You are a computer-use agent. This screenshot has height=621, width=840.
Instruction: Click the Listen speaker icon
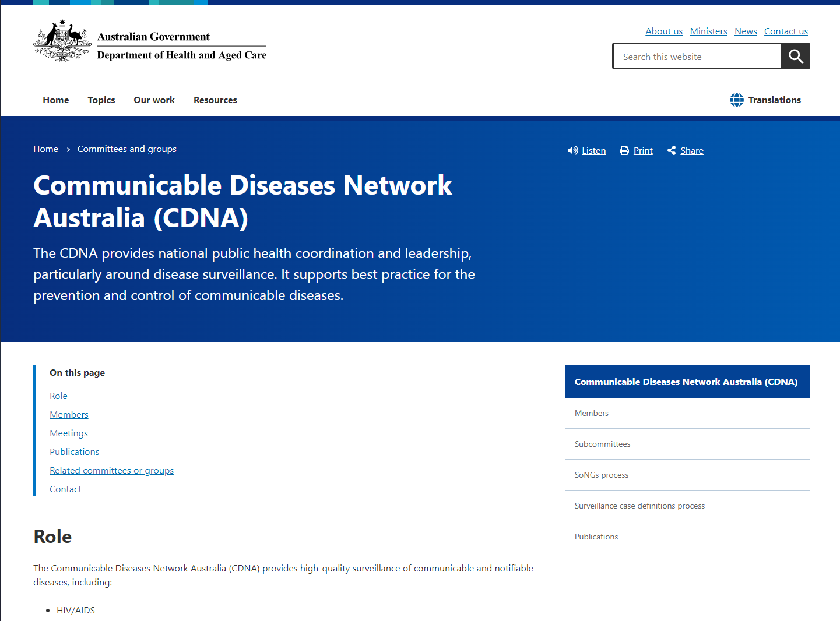[572, 150]
